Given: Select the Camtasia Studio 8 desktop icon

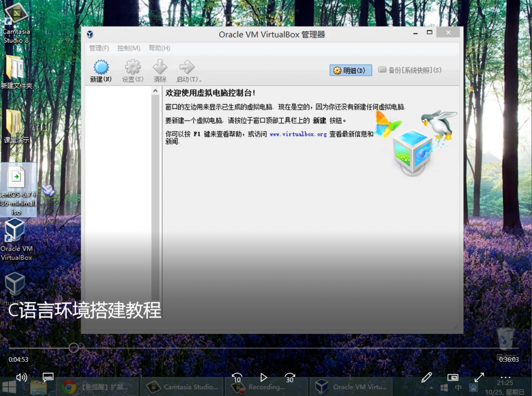Looking at the screenshot, I should 16,23.
